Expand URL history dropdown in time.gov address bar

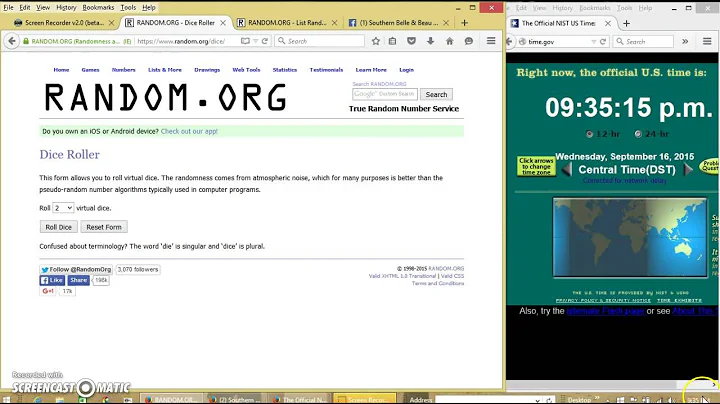click(x=594, y=41)
